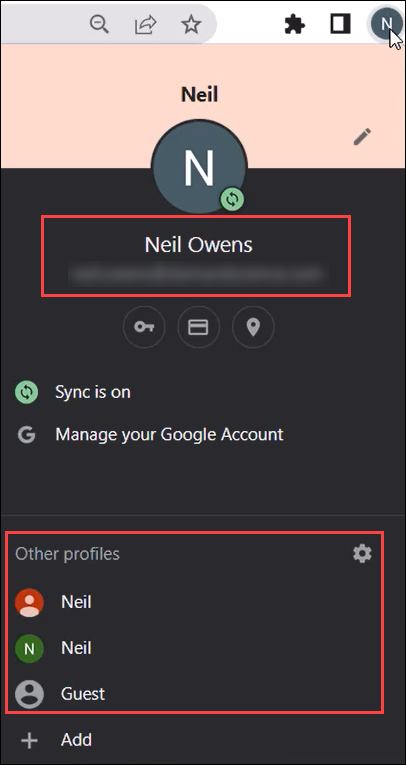Open payment methods card icon
406x765 pixels.
coord(199,327)
